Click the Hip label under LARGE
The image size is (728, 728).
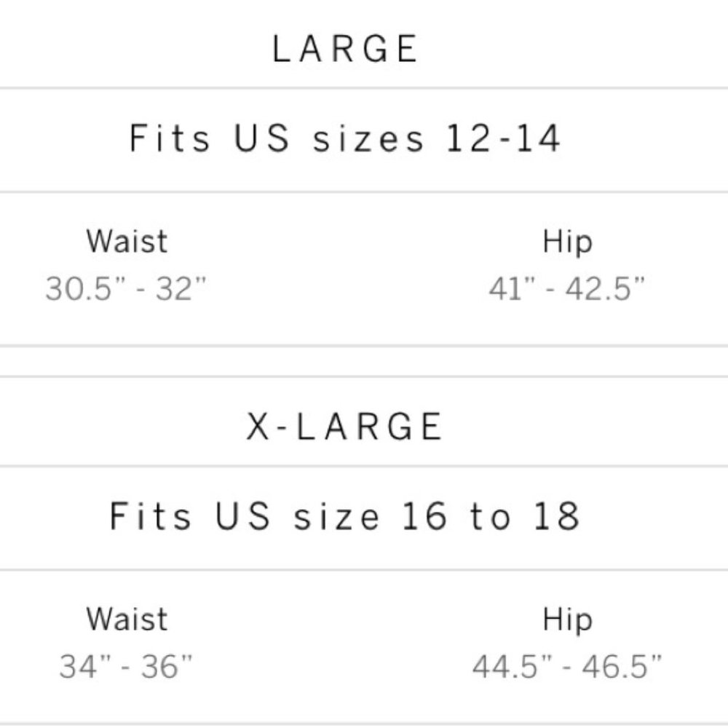pyautogui.click(x=567, y=241)
